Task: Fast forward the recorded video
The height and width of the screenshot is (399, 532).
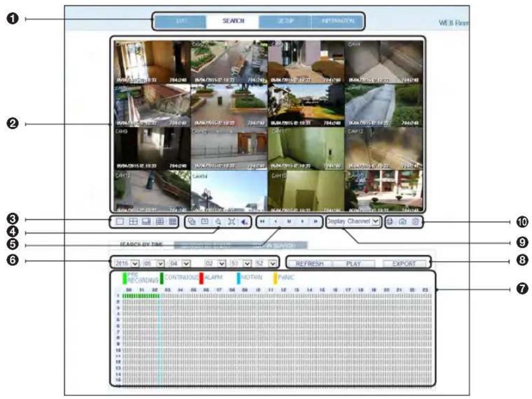Action: pyautogui.click(x=315, y=221)
